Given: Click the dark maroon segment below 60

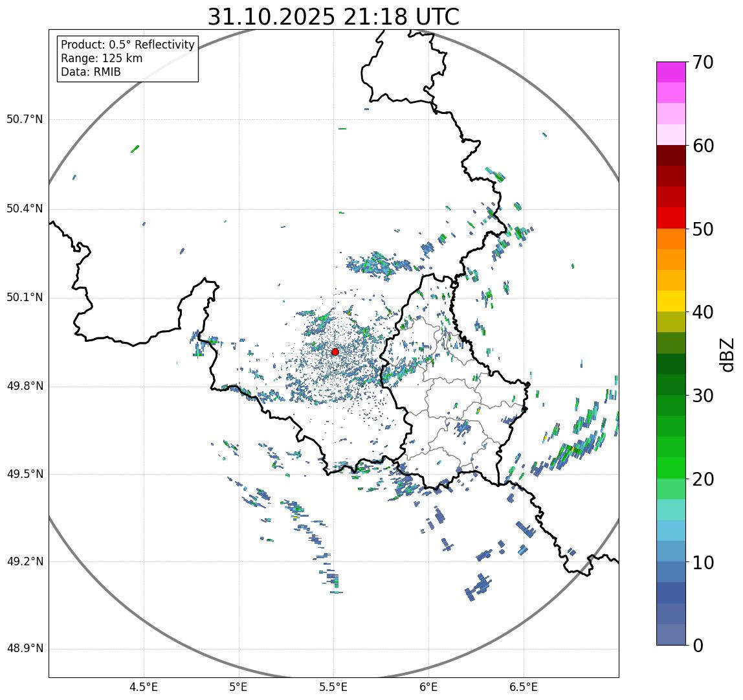Looking at the screenshot, I should coord(671,155).
